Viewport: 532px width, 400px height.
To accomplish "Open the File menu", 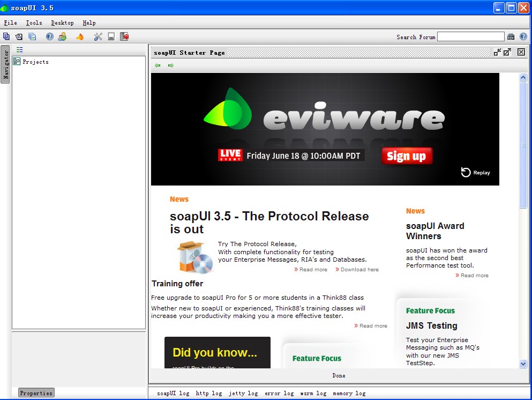I will (x=11, y=23).
